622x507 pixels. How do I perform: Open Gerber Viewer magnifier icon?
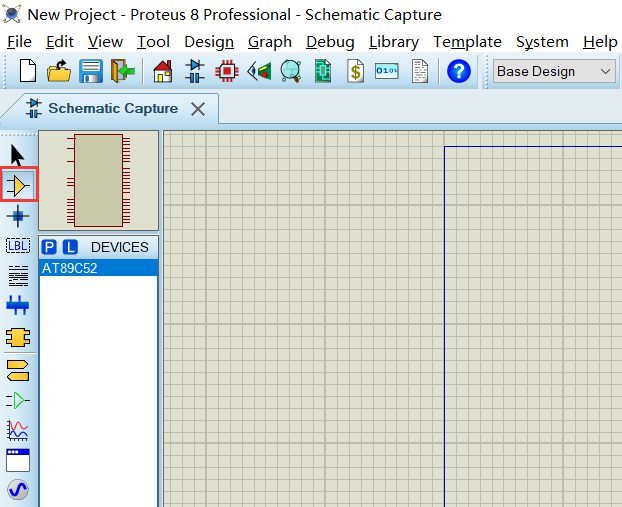click(x=291, y=71)
